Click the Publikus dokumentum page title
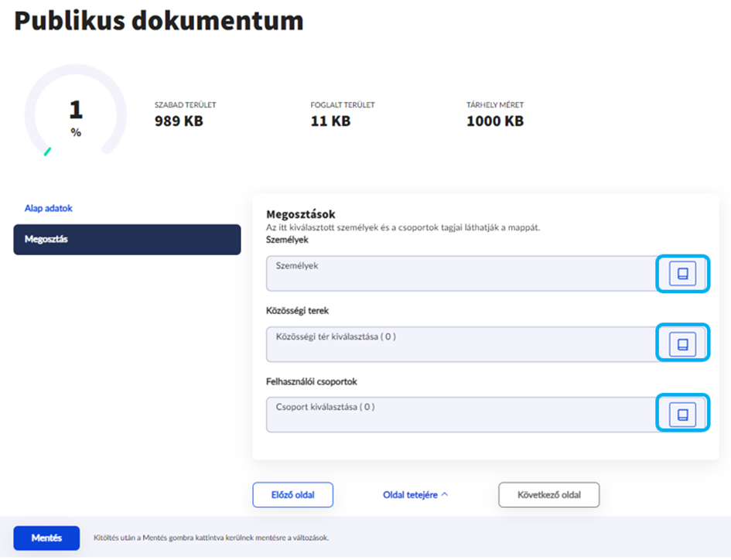The image size is (731, 560). (159, 22)
